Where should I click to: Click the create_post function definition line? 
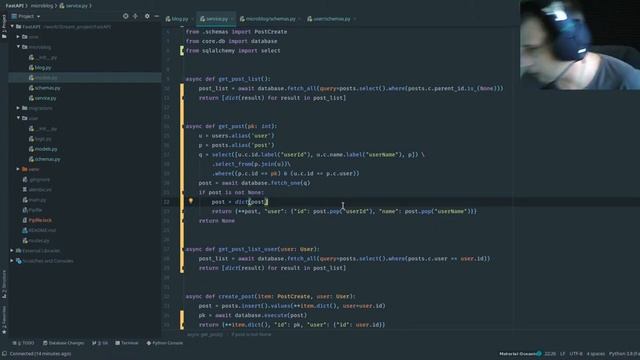pos(270,296)
